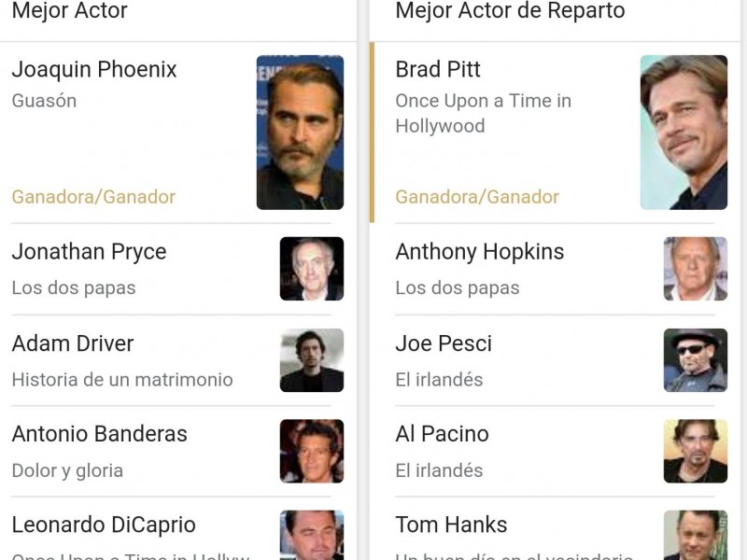The image size is (747, 560).
Task: Tap the photo beside Leonardo DiCaprio
Action: [312, 535]
